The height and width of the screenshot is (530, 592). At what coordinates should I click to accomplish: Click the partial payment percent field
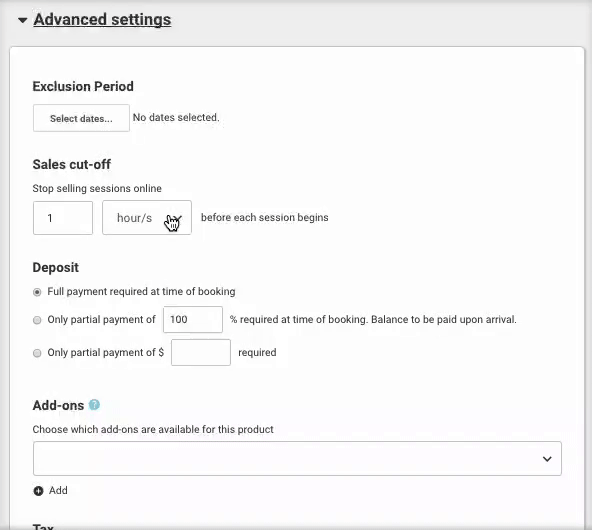click(193, 319)
